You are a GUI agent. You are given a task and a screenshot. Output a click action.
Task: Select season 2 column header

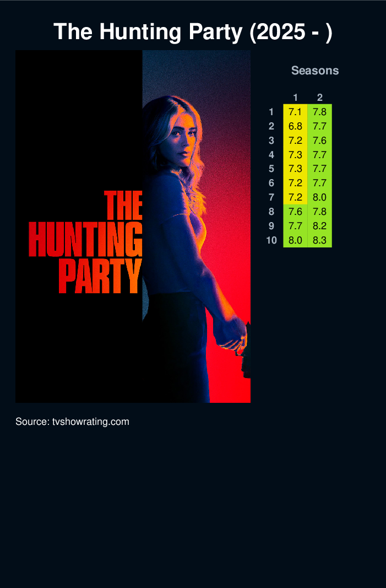(x=320, y=98)
